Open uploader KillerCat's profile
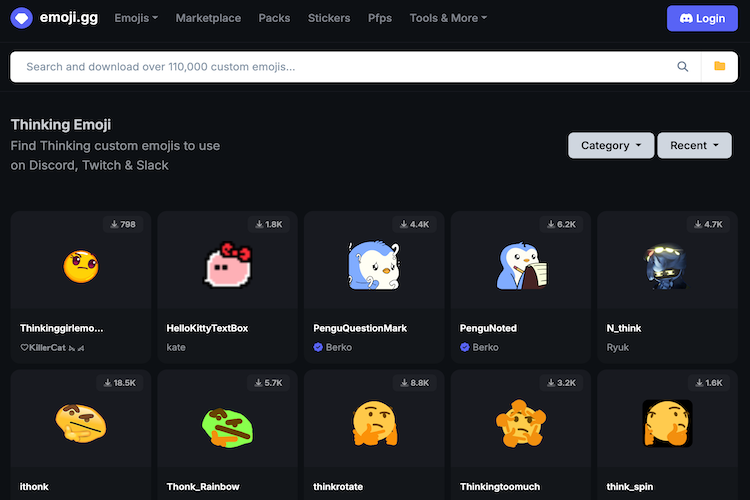750x500 pixels. pos(52,348)
